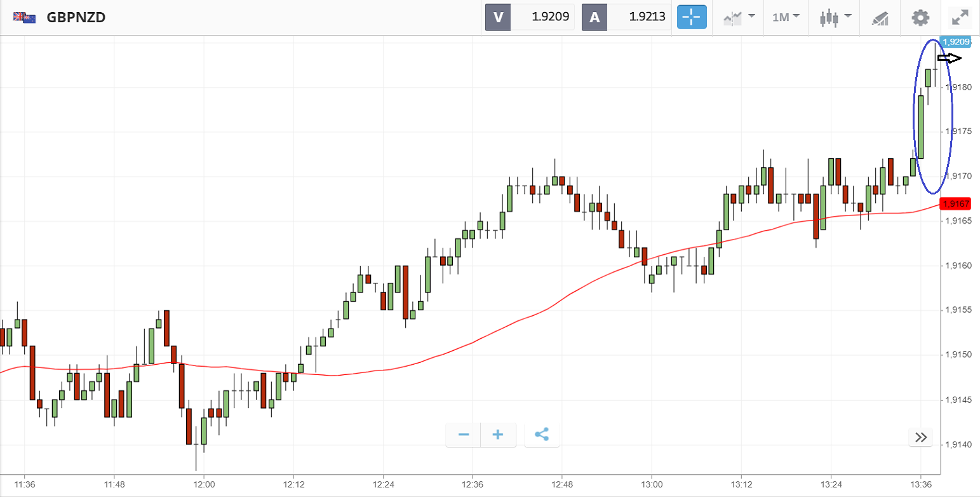
Task: Open the 1M timeframe dropdown
Action: click(x=786, y=17)
